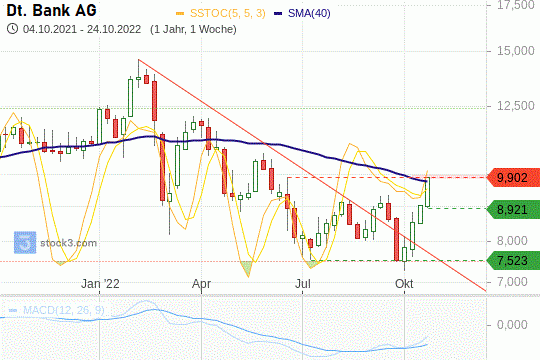540x360 pixels.
Task: Click the clock icon beside the date range
Action: (x=12, y=29)
